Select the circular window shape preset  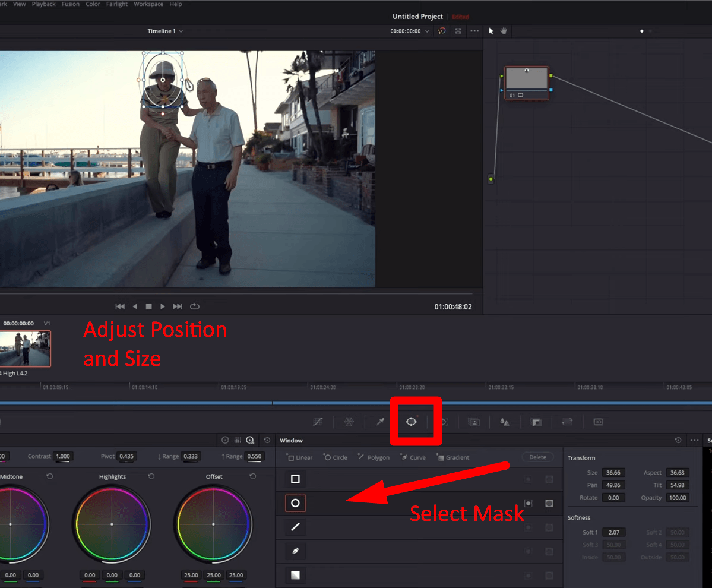click(295, 503)
